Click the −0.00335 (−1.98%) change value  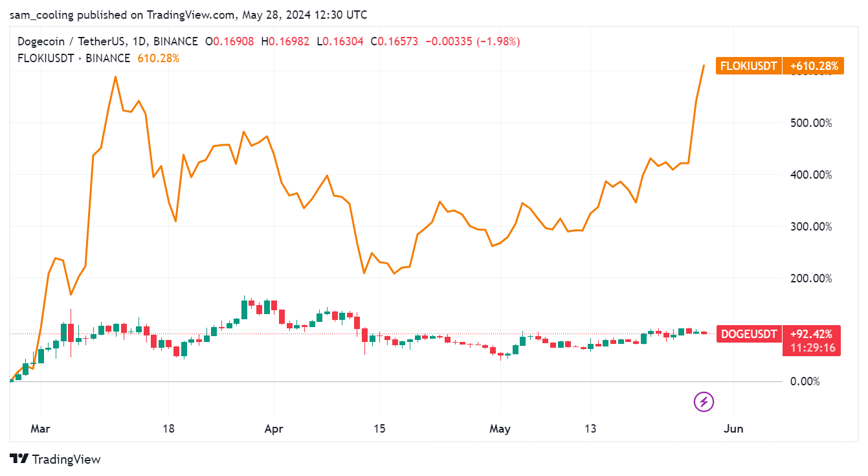473,41
